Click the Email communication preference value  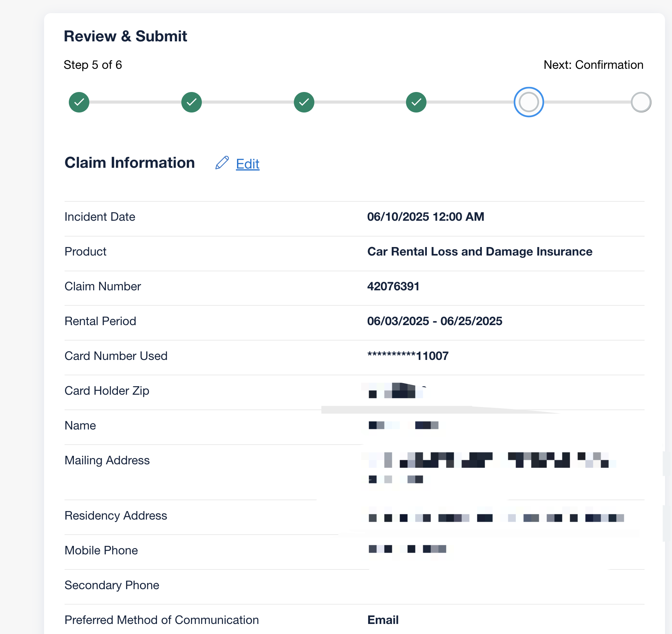(383, 620)
